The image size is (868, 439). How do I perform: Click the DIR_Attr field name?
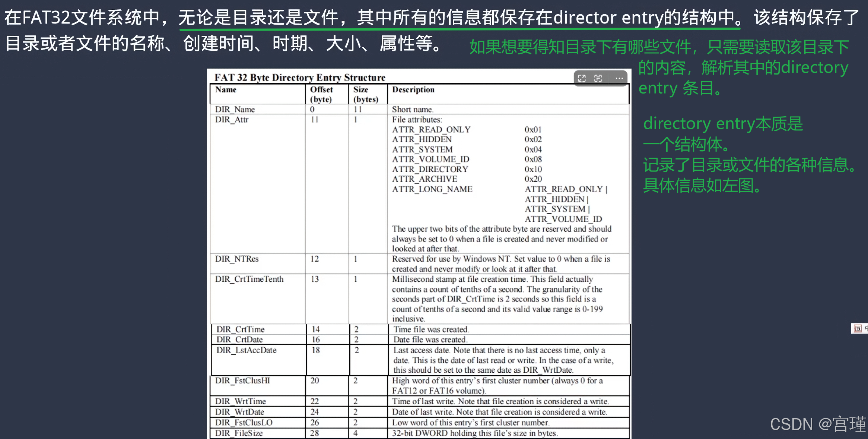[232, 120]
